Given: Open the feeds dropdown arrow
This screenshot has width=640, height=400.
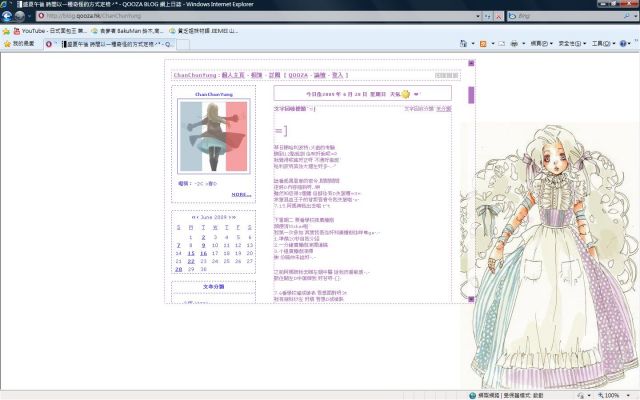Looking at the screenshot, I should (x=493, y=43).
